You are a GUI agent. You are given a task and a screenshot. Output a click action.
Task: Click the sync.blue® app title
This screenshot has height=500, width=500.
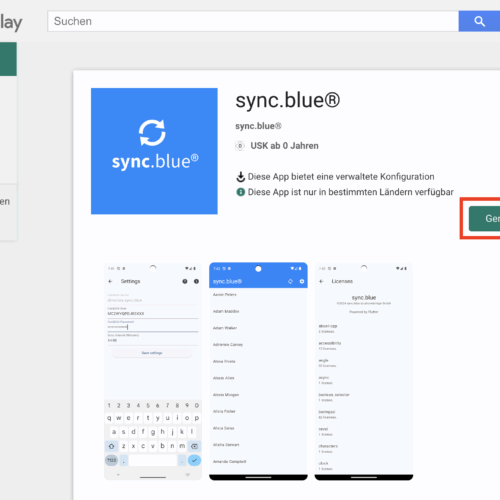[x=288, y=100]
